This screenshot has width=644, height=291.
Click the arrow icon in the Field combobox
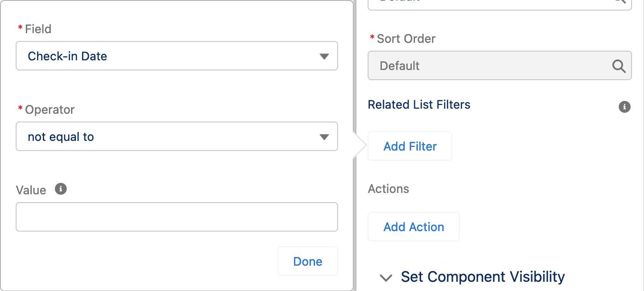point(324,57)
